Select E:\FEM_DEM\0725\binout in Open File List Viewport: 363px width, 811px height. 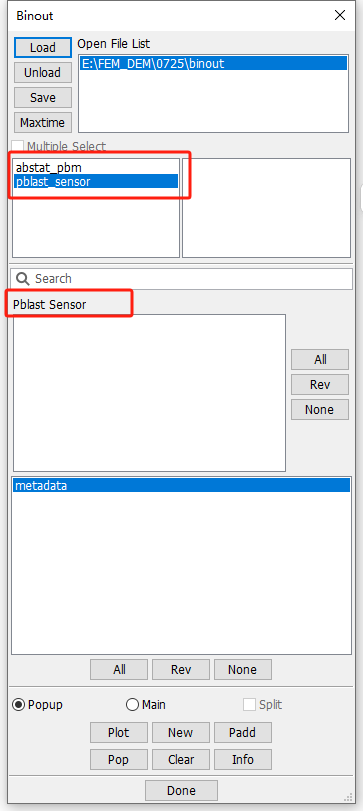pyautogui.click(x=214, y=64)
